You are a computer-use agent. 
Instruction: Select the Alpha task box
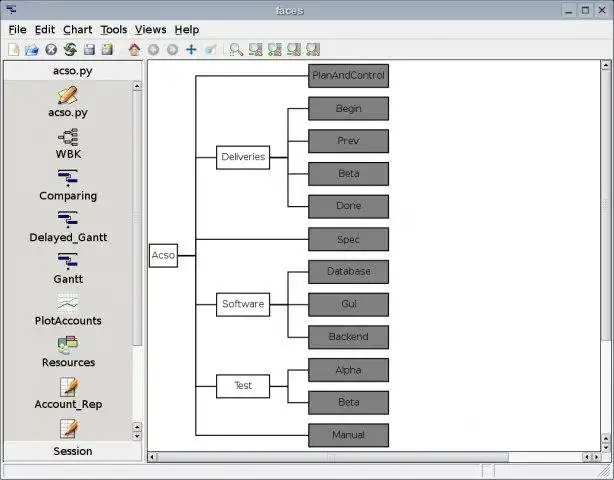[349, 370]
